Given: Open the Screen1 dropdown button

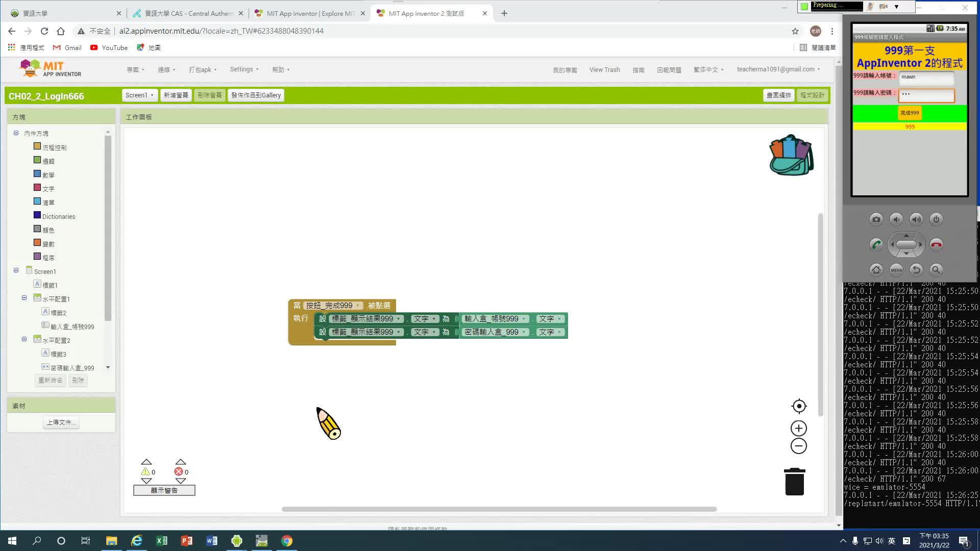Looking at the screenshot, I should 139,95.
